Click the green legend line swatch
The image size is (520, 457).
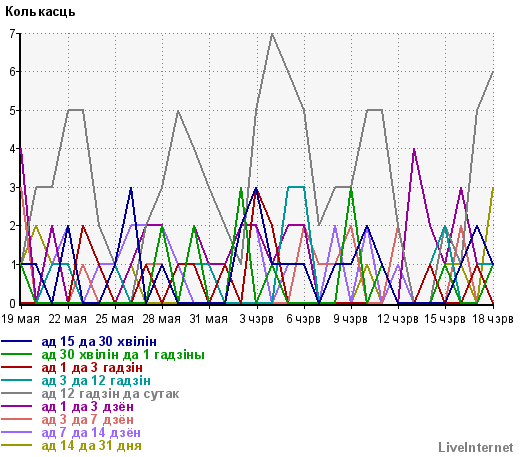[17, 354]
